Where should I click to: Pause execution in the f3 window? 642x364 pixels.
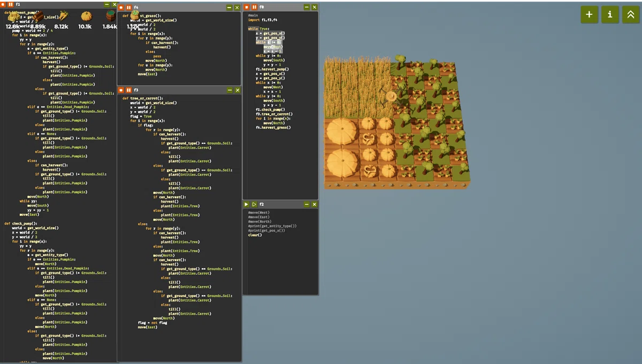pos(129,90)
